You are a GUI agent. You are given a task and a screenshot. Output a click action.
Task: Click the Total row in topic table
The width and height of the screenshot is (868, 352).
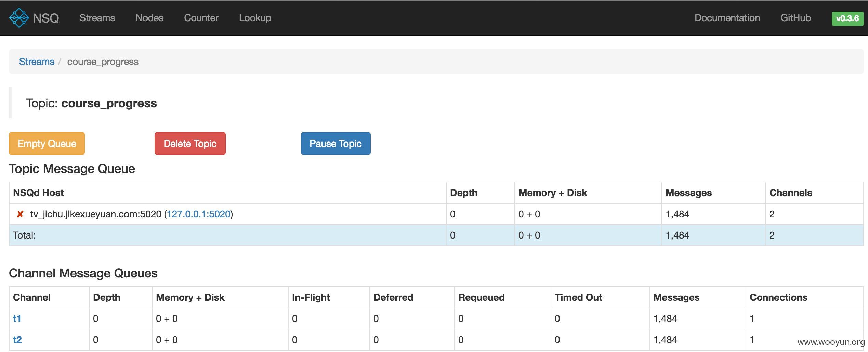pos(436,235)
